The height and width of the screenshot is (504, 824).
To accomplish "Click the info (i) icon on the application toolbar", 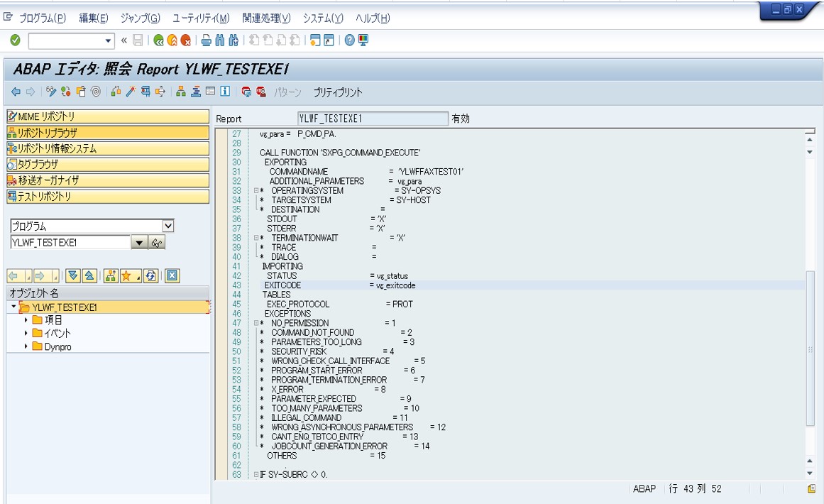I will tap(224, 92).
